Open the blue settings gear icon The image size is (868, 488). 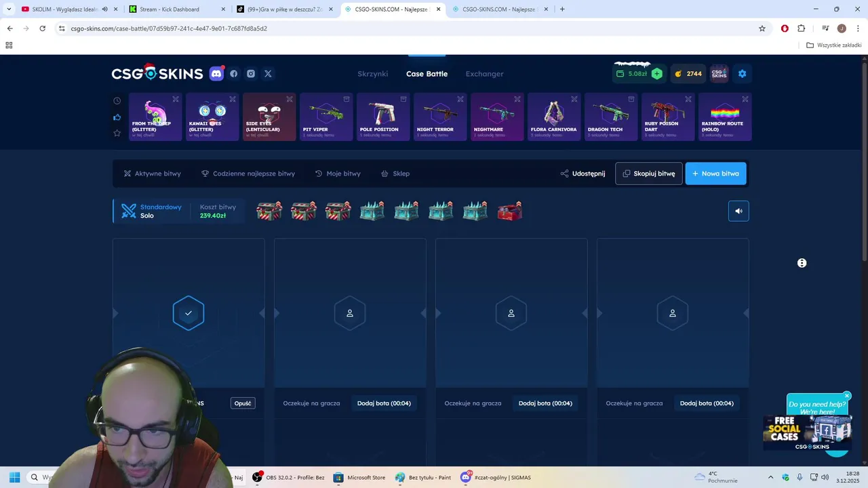(x=742, y=74)
